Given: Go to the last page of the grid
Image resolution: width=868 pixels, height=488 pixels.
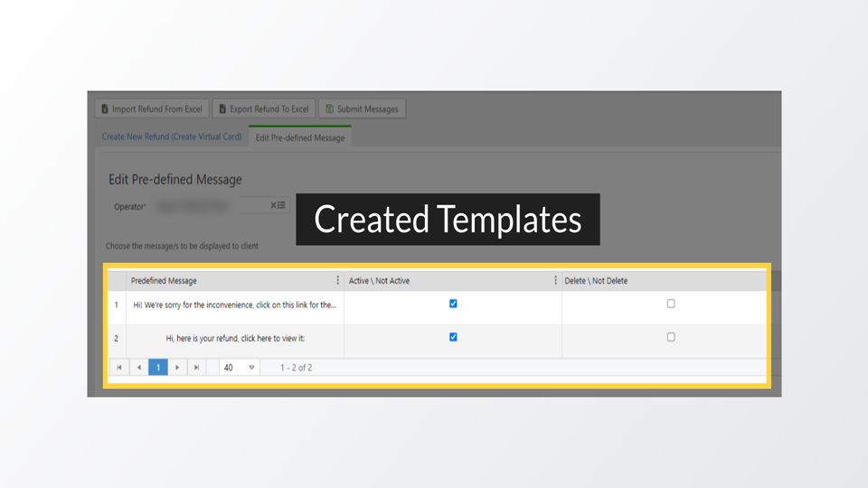Looking at the screenshot, I should click(196, 368).
